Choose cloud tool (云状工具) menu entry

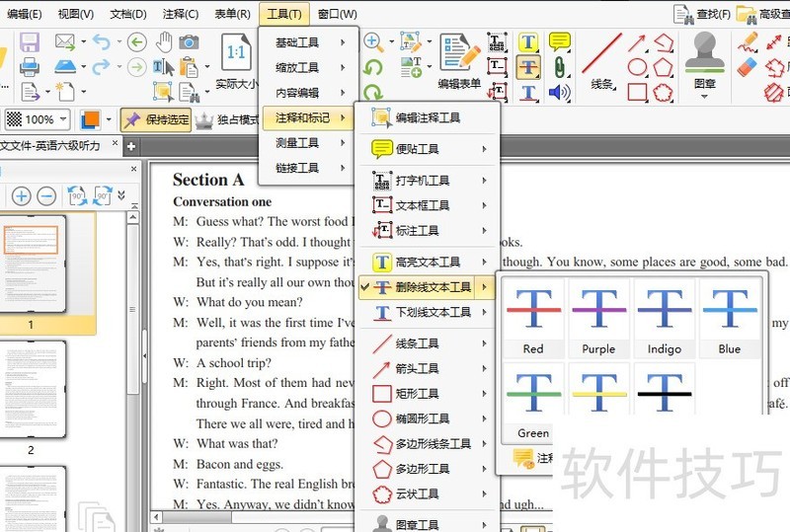[x=428, y=494]
